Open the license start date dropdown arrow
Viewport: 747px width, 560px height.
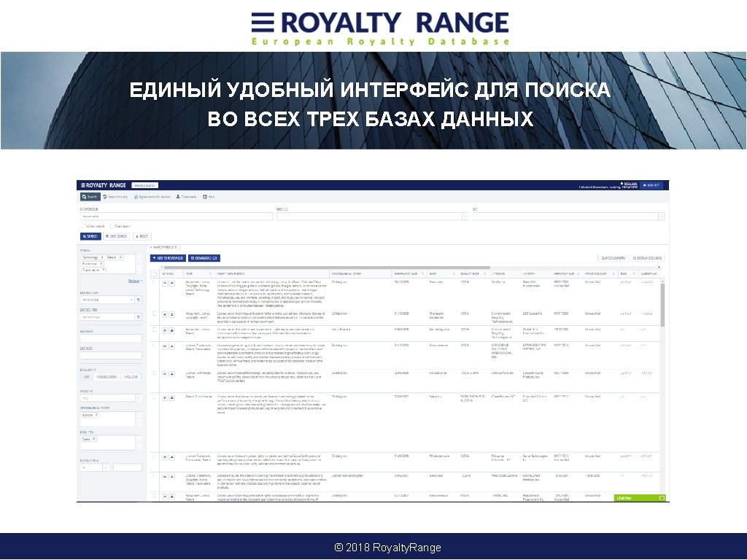(x=131, y=300)
